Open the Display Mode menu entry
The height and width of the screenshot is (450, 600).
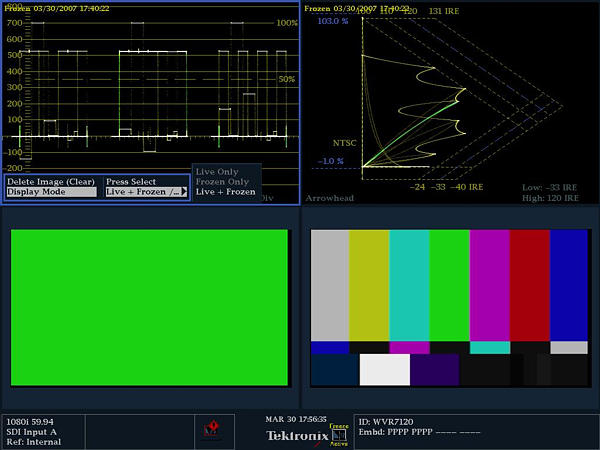51,191
